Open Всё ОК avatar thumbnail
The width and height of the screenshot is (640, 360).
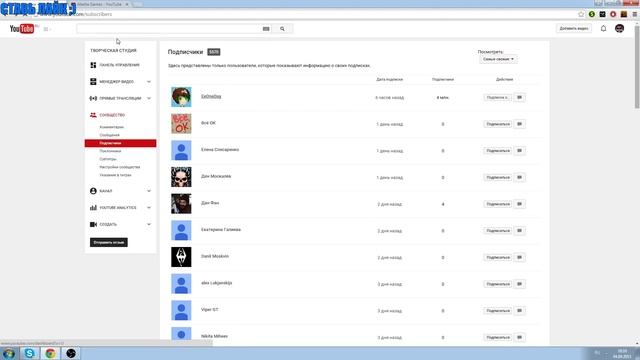pyautogui.click(x=181, y=124)
